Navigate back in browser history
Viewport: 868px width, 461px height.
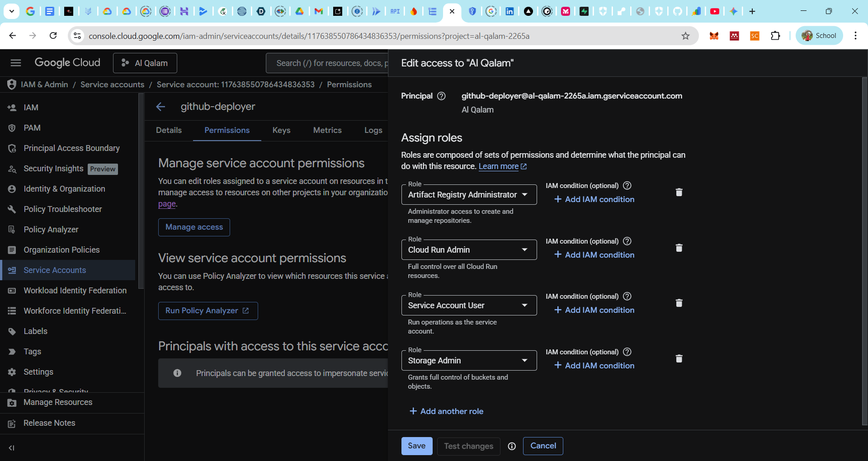point(13,36)
